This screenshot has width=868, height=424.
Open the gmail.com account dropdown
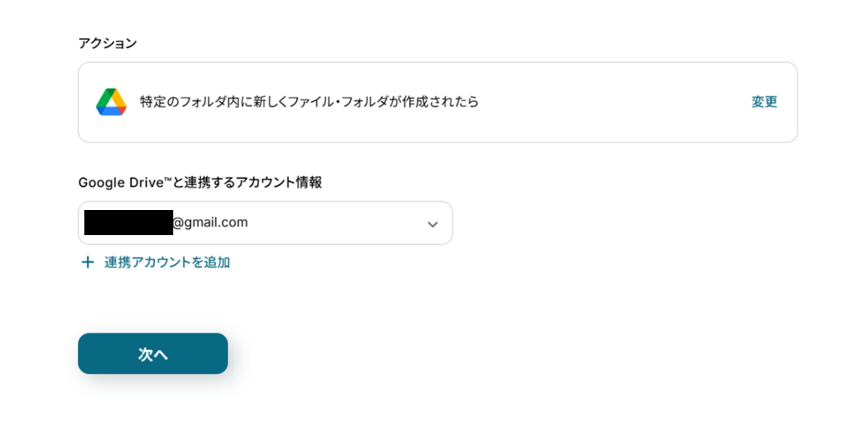tap(265, 223)
